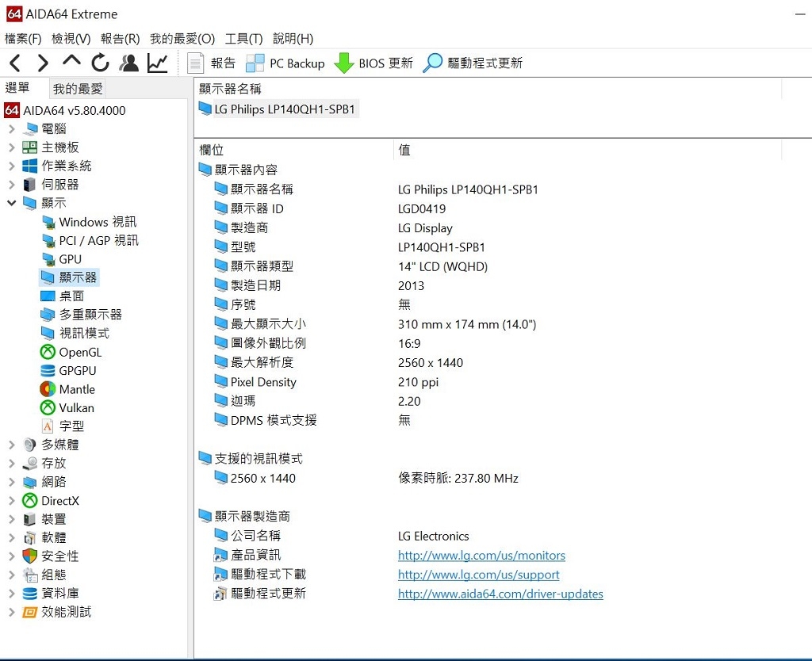Start BIOS 更新 from the toolbar
The image size is (812, 661).
point(373,63)
